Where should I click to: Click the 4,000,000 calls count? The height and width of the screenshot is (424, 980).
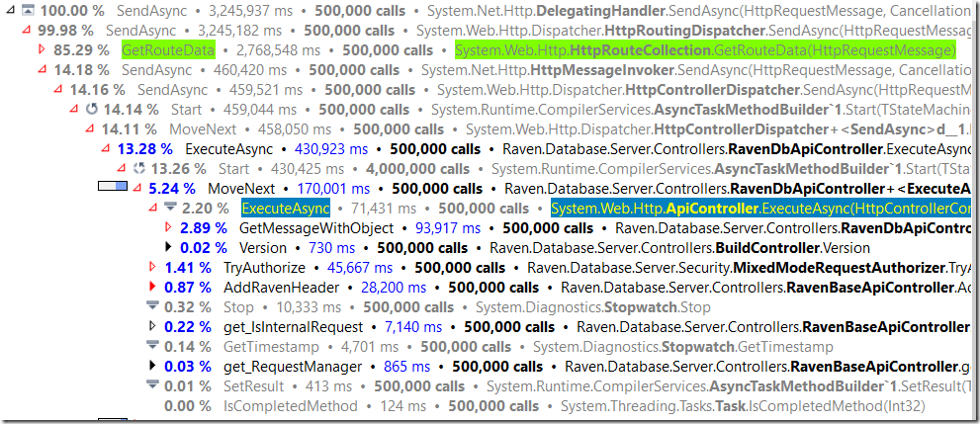(417, 169)
